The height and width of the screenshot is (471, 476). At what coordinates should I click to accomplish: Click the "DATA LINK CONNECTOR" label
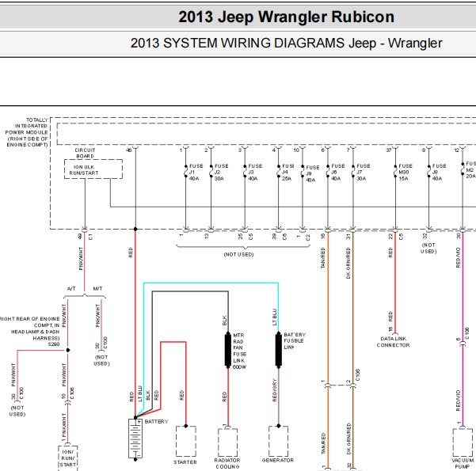point(393,342)
